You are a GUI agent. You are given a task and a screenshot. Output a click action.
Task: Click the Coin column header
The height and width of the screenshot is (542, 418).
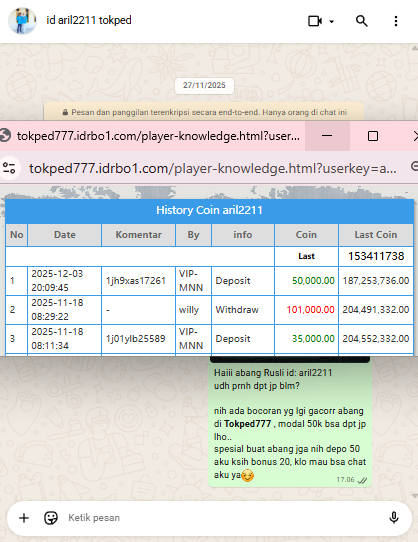pos(306,235)
